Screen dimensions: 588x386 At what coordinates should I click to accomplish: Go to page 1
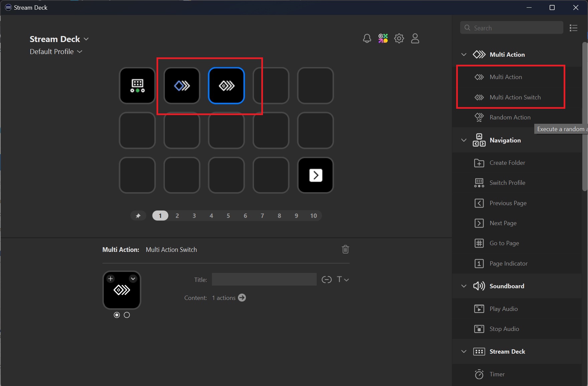(x=160, y=216)
